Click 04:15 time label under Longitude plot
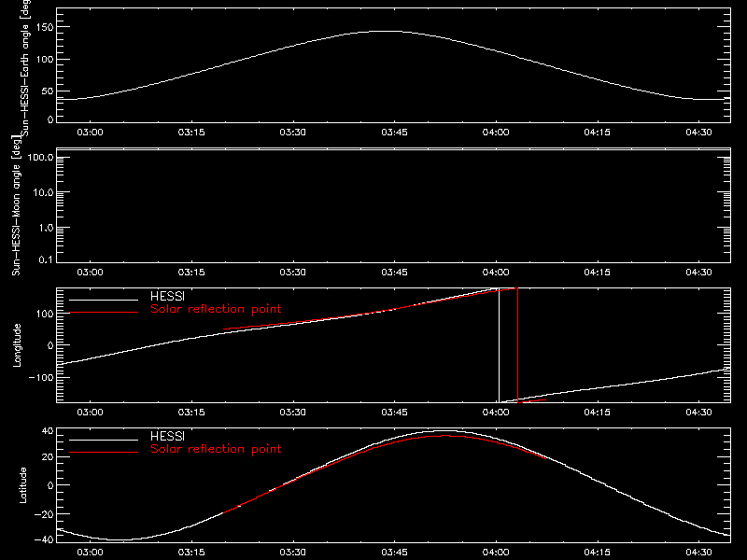Image resolution: width=747 pixels, height=560 pixels. (x=598, y=413)
